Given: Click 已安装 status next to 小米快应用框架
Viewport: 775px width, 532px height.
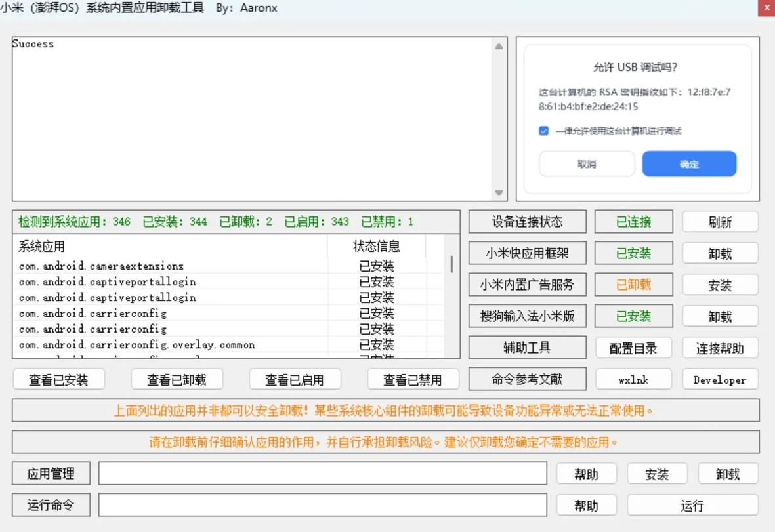Looking at the screenshot, I should 634,253.
